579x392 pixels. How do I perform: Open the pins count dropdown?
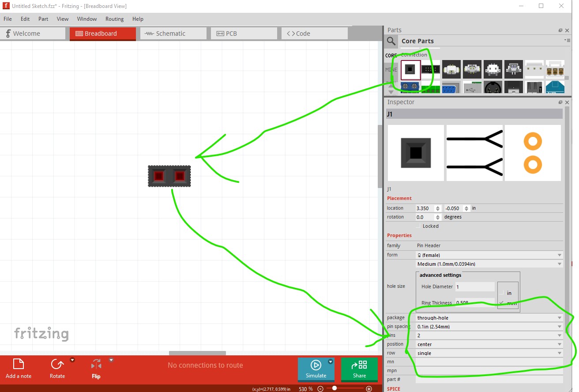pyautogui.click(x=489, y=335)
